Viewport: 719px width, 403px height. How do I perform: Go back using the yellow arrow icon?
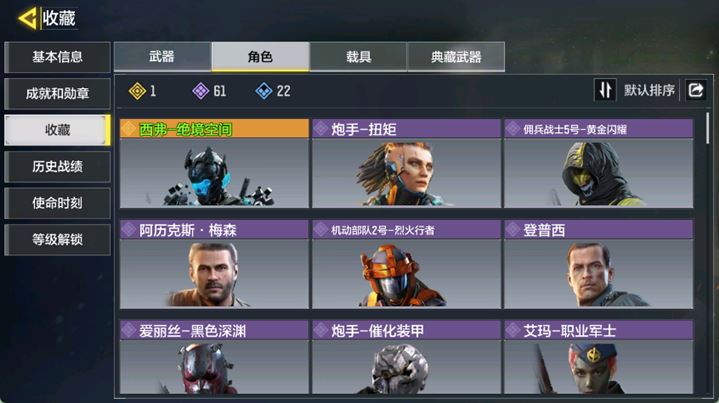coord(27,18)
